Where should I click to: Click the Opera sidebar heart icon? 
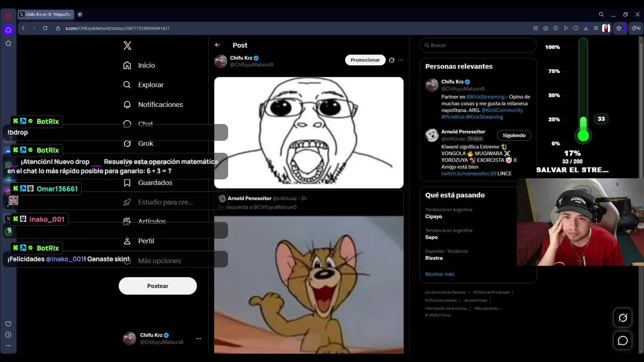[8, 324]
